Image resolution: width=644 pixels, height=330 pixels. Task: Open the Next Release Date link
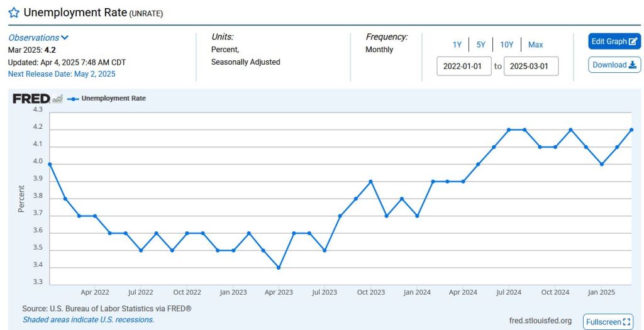click(x=62, y=74)
